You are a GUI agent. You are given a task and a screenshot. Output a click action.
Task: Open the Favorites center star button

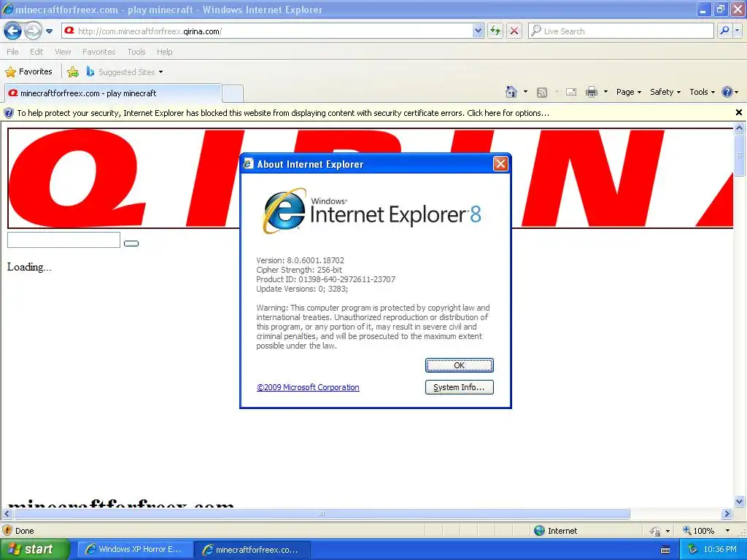(x=28, y=72)
